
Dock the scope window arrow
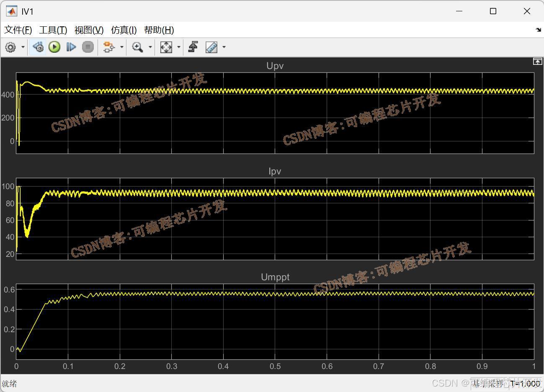click(x=538, y=30)
